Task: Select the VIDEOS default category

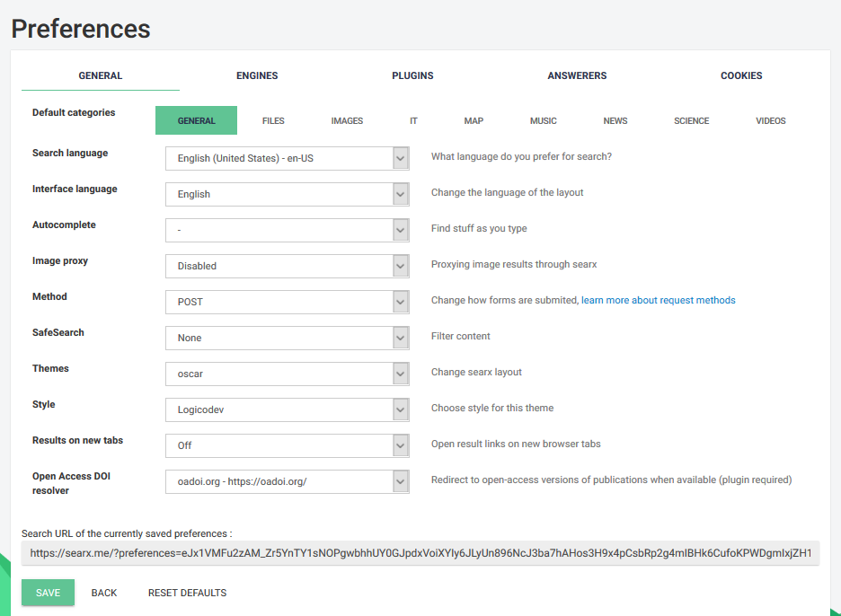Action: [770, 120]
